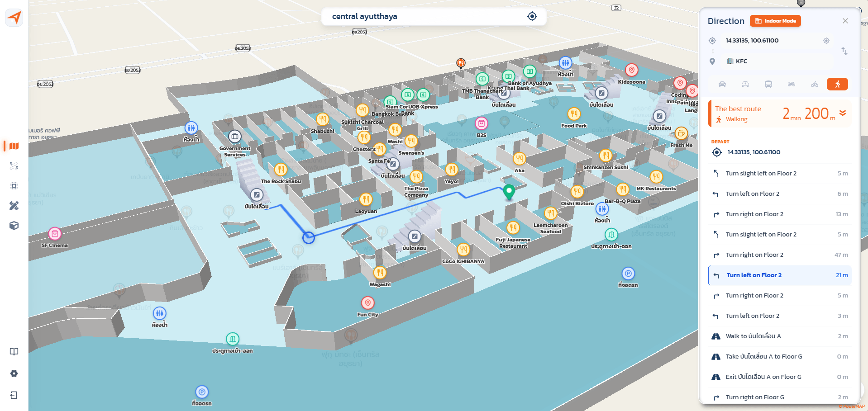Open the route planner sidebar icon
Screen dimensions: 868x411
[14, 166]
